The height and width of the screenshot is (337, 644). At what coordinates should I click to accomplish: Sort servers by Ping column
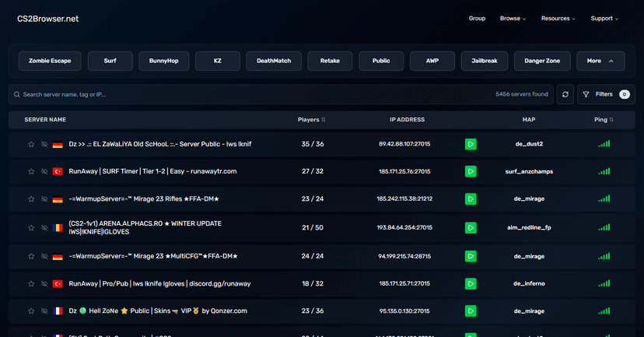pyautogui.click(x=604, y=120)
